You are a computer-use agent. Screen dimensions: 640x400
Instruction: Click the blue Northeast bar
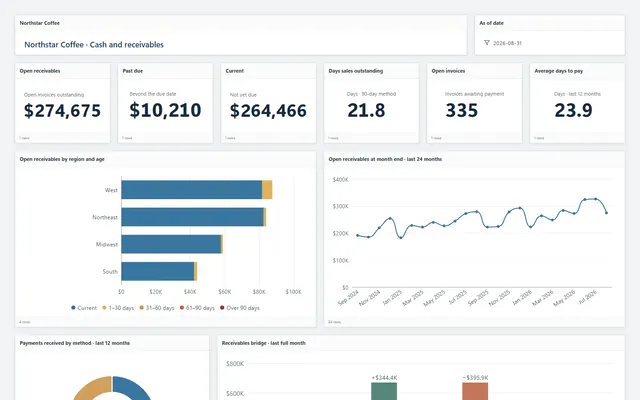[x=193, y=217]
